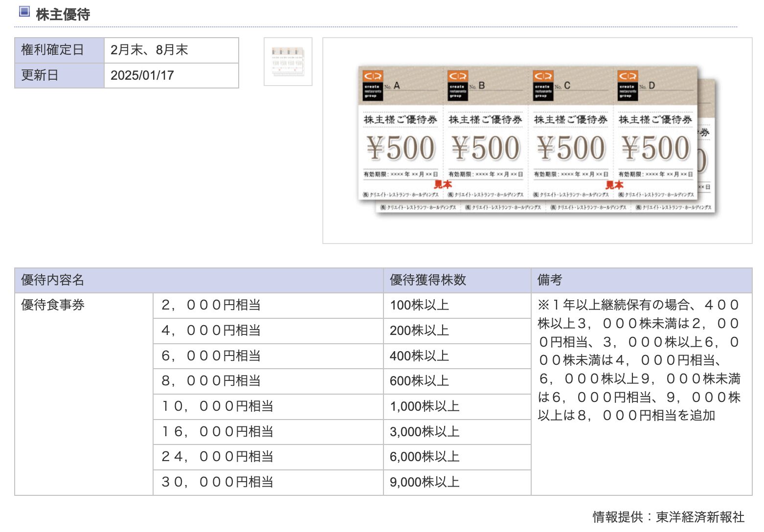Click the 優待内容名 column header

pyautogui.click(x=53, y=280)
